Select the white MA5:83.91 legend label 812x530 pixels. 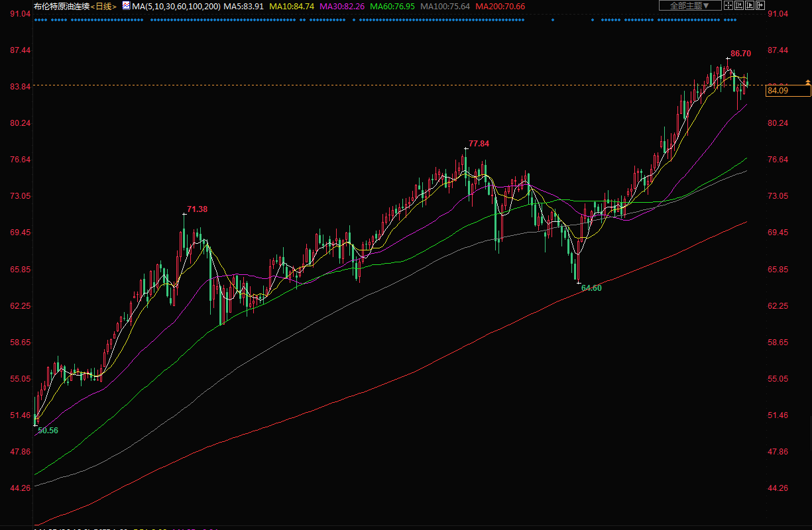[244, 6]
